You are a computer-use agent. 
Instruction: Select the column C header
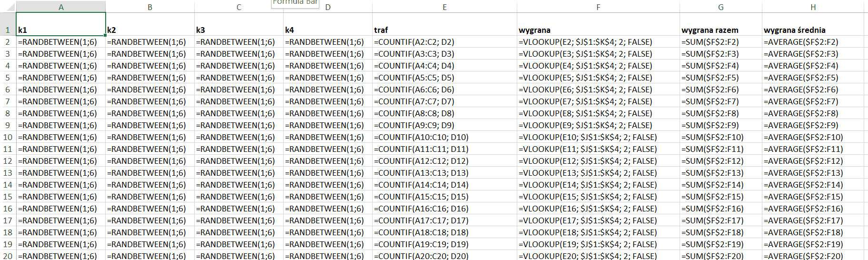(238, 7)
